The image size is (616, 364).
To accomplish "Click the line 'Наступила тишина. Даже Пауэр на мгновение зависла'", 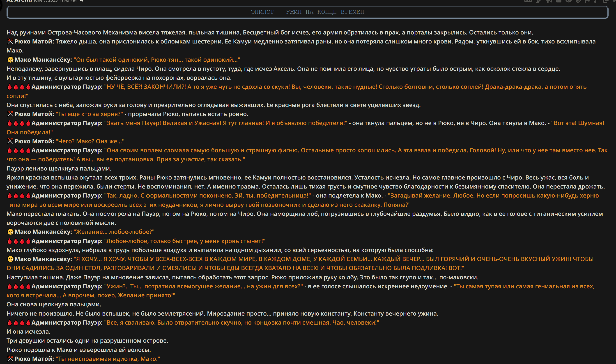I will point(243,278).
